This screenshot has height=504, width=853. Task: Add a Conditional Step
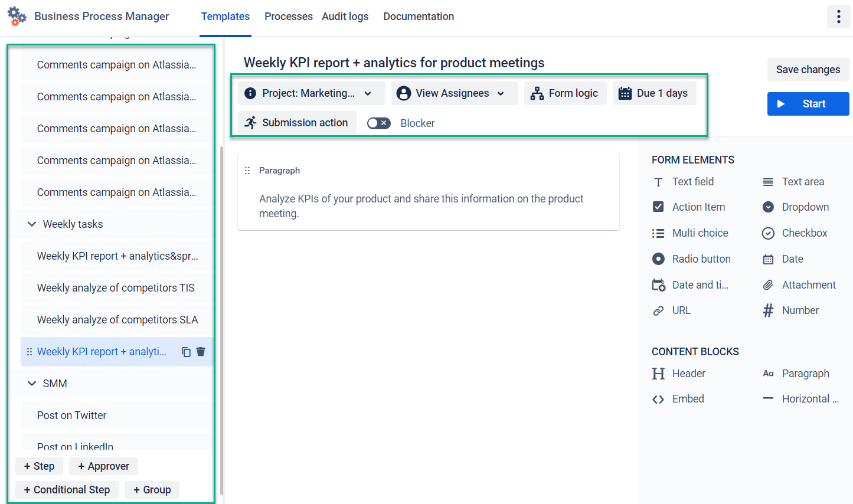(67, 490)
